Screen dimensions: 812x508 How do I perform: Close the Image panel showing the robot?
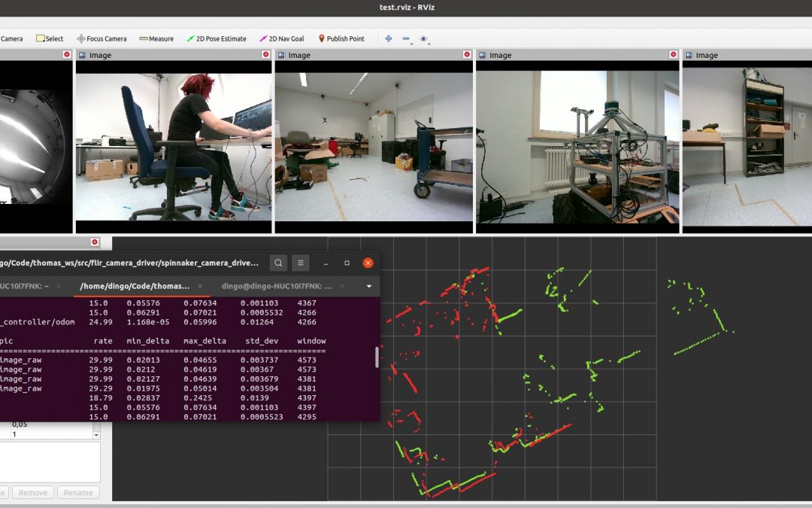pos(674,54)
